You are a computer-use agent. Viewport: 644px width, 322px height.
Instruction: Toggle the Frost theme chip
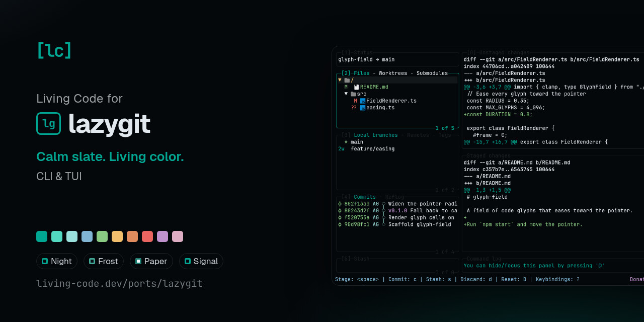point(104,261)
